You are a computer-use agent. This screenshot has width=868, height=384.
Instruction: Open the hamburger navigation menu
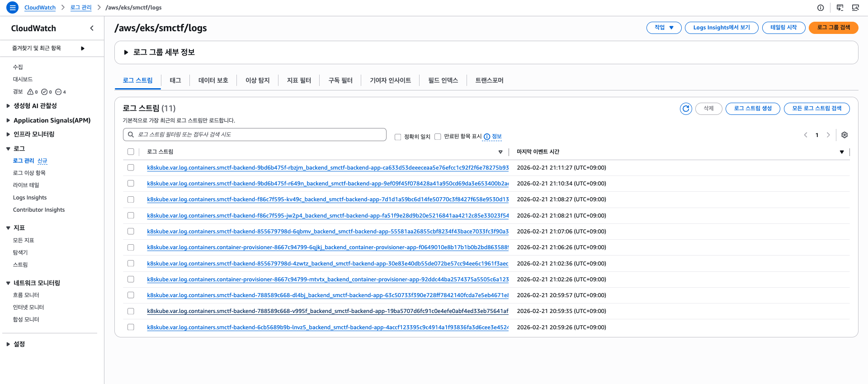click(x=13, y=7)
